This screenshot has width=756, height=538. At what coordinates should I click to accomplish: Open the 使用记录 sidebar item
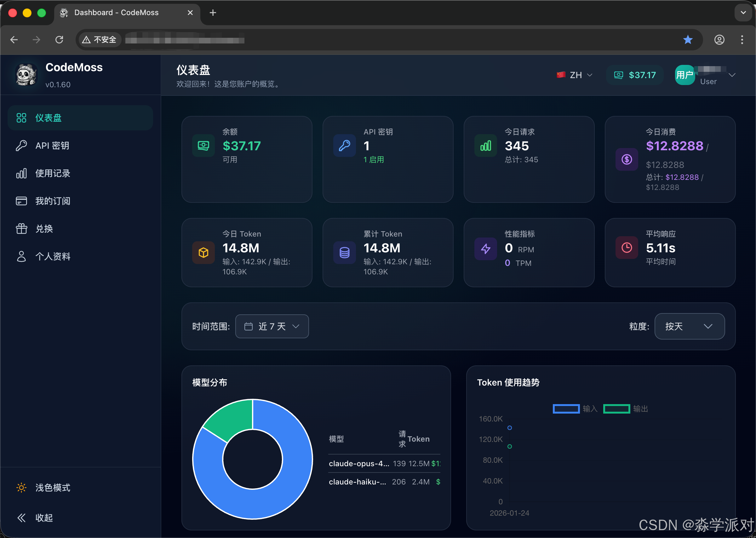pos(53,173)
